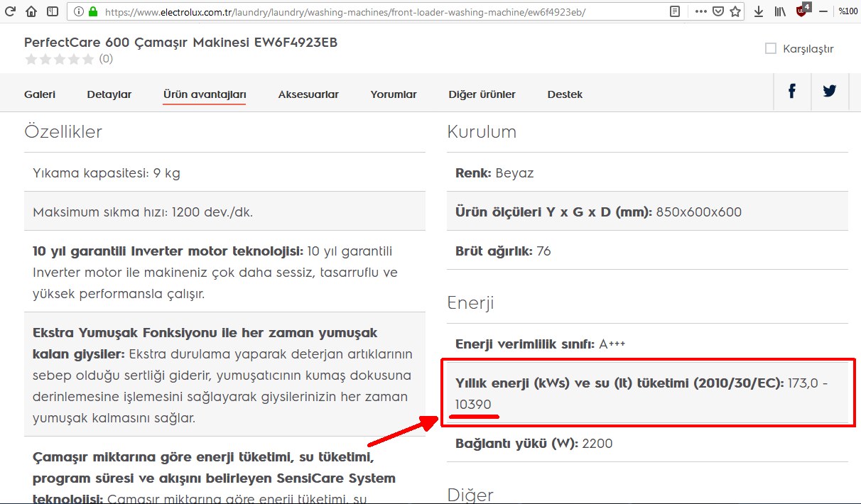Reload the page with the refresh icon
861x504 pixels.
point(11,11)
